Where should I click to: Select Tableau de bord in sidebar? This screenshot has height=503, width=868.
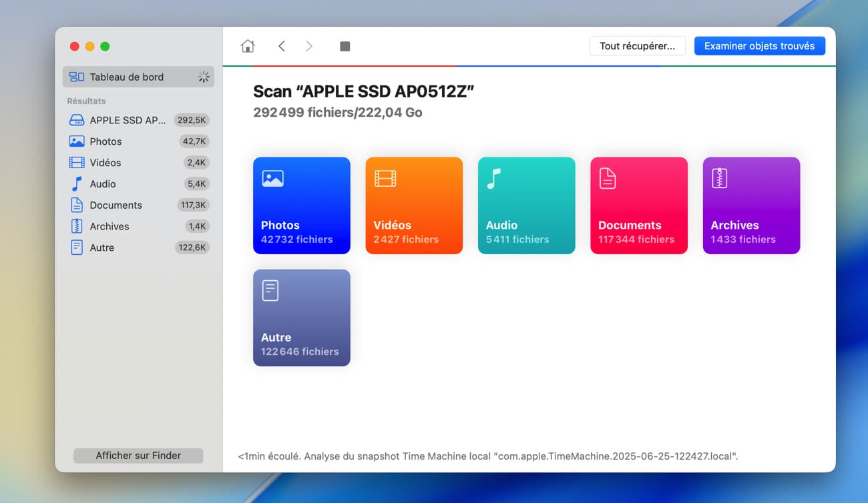coord(138,77)
